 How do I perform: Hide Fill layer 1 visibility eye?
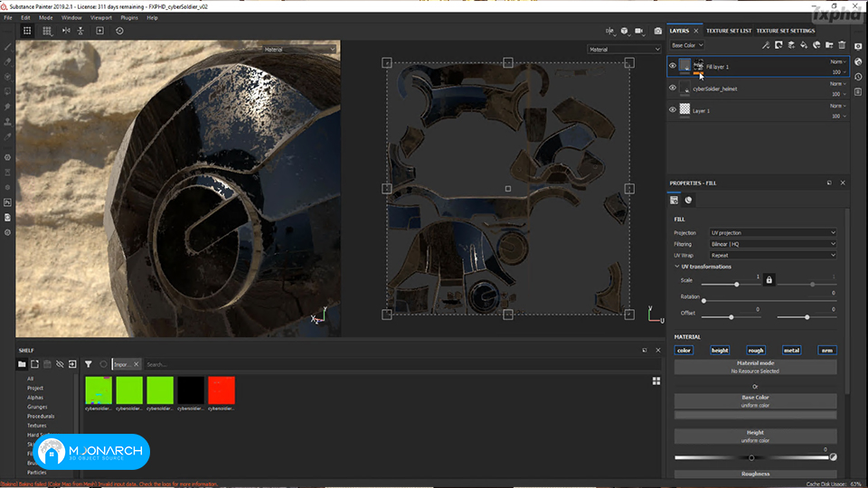coord(673,66)
